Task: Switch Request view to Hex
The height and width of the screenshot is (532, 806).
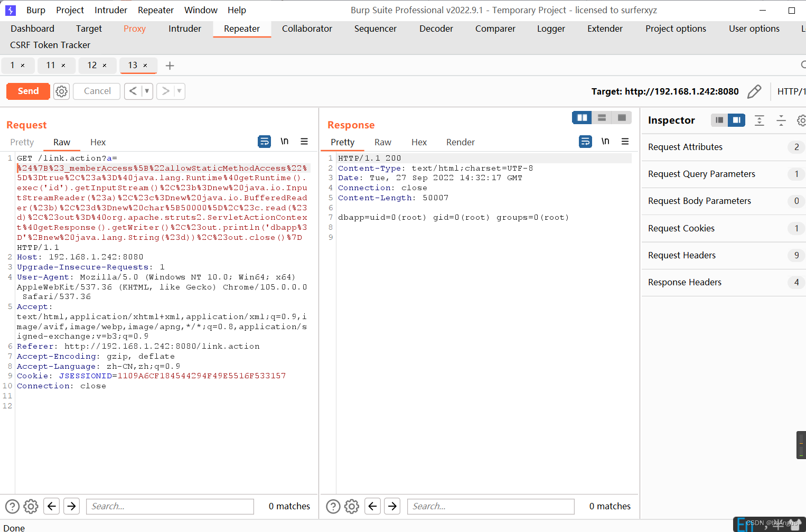Action: [x=98, y=142]
